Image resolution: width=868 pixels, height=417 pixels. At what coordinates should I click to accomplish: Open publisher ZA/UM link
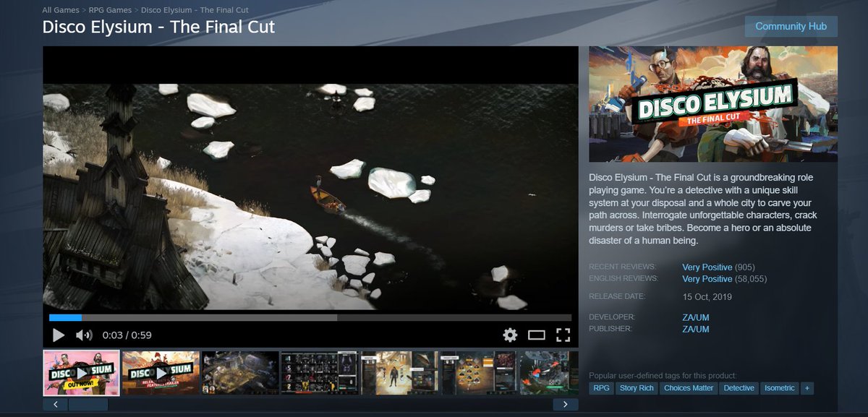pos(696,329)
